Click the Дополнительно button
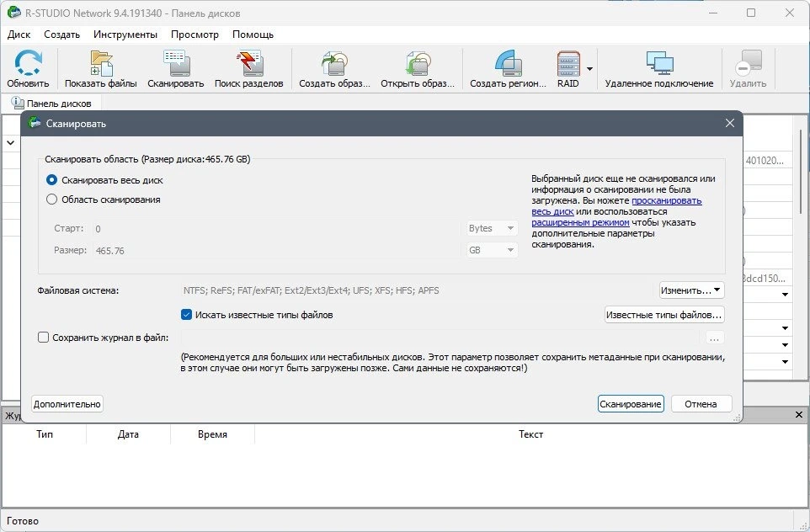The image size is (810, 532). 67,404
